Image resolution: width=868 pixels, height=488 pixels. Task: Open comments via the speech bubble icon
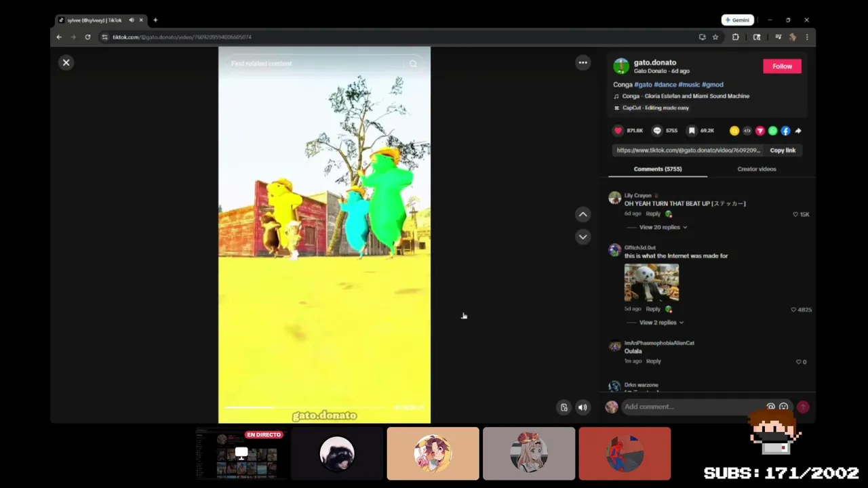[656, 130]
